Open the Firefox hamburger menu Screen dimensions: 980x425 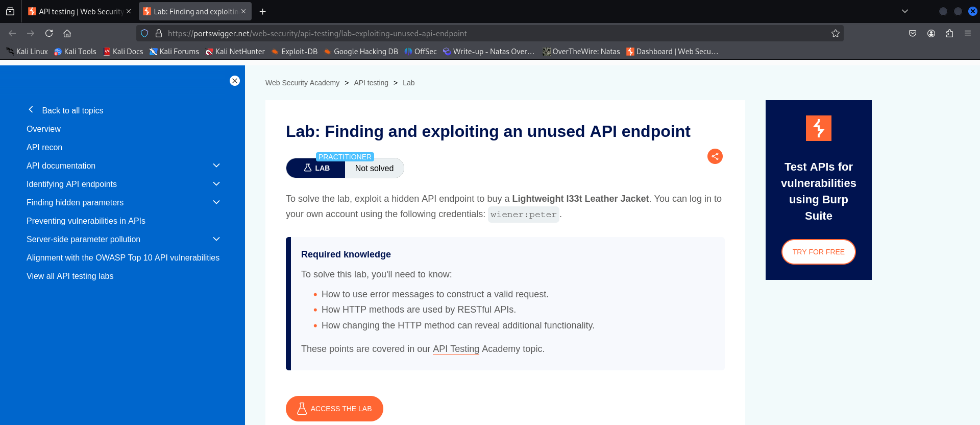click(x=968, y=33)
